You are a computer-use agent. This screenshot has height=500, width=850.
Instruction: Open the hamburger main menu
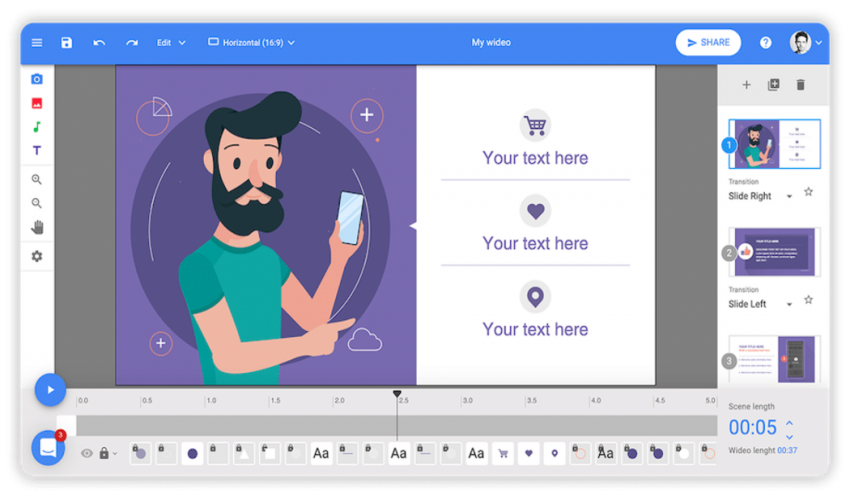point(37,42)
